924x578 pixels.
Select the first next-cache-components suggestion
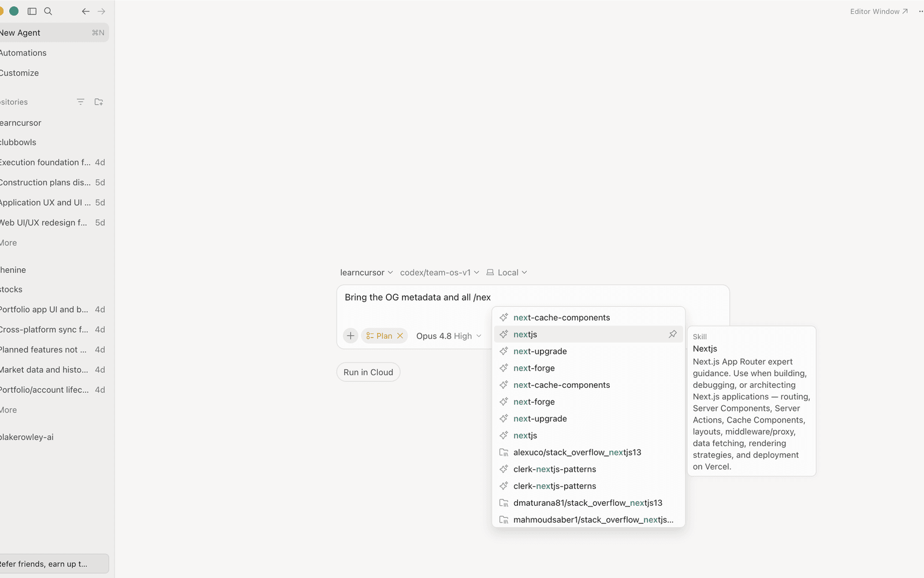588,317
